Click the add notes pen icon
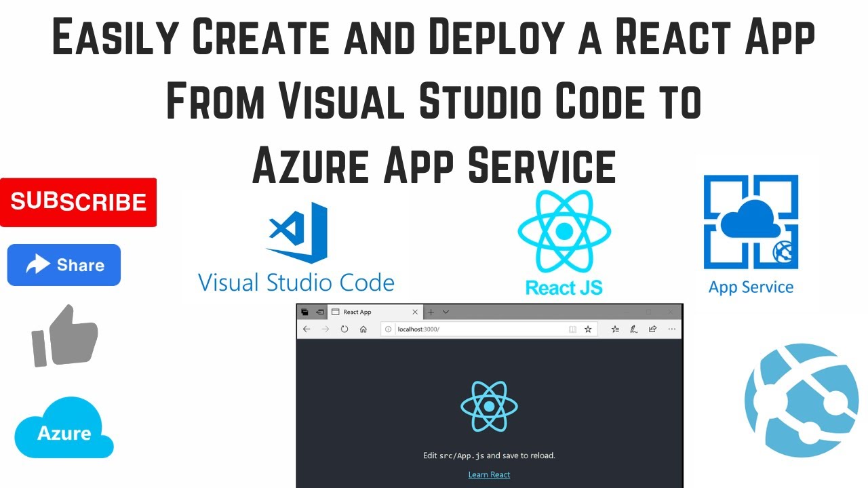Viewport: 868px width, 488px height. [634, 329]
